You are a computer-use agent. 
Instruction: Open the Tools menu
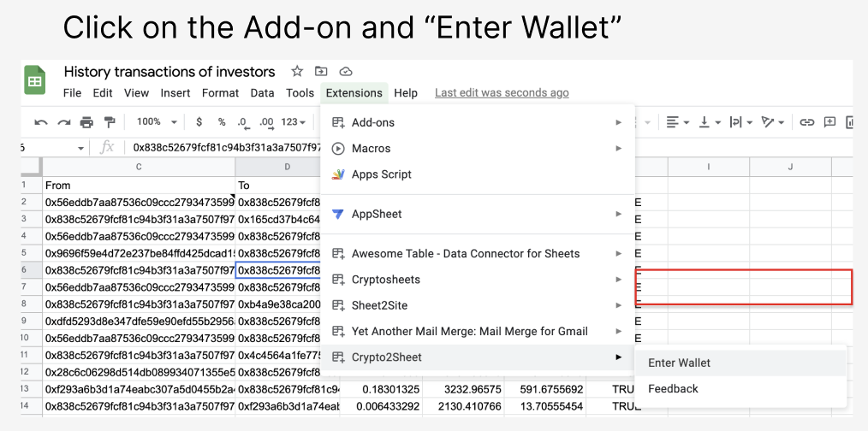tap(300, 93)
